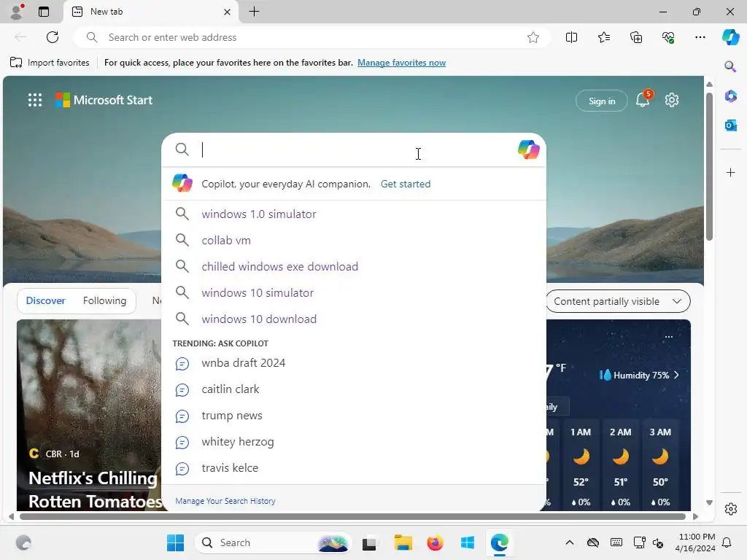Viewport: 747px width, 560px height.
Task: Click Get started Copilot link
Action: coord(406,184)
